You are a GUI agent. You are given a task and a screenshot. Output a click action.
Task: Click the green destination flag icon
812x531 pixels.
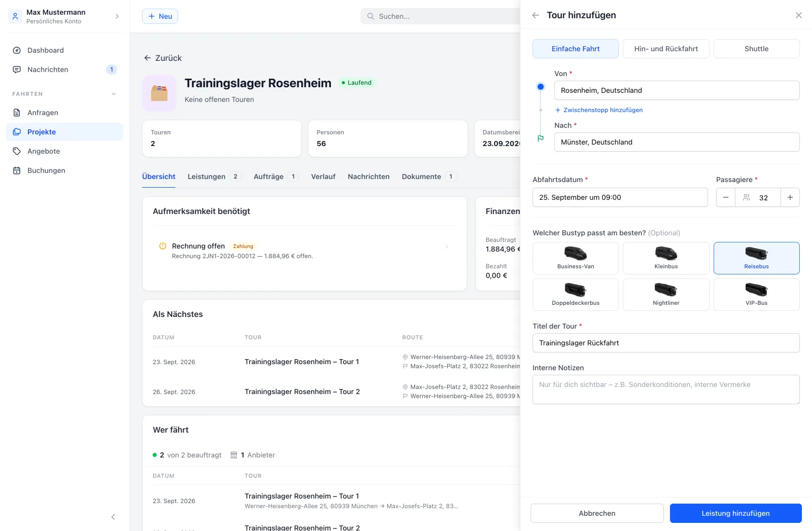540,138
